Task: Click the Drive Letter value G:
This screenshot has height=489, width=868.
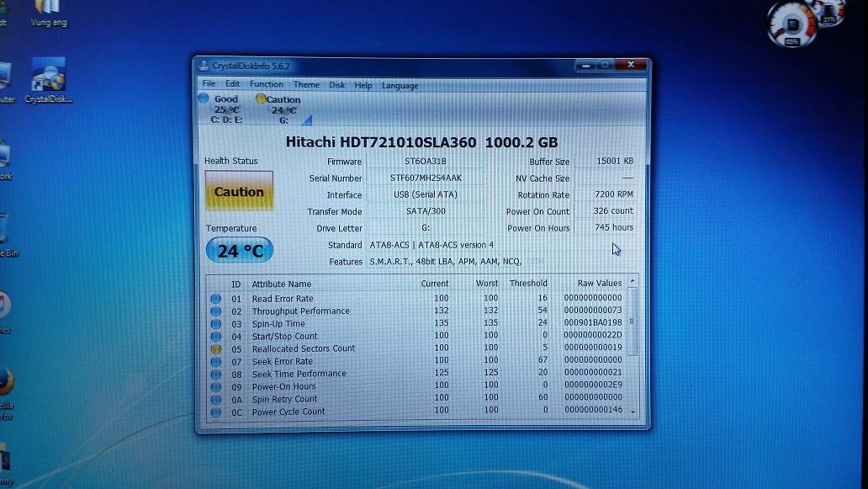Action: [425, 227]
